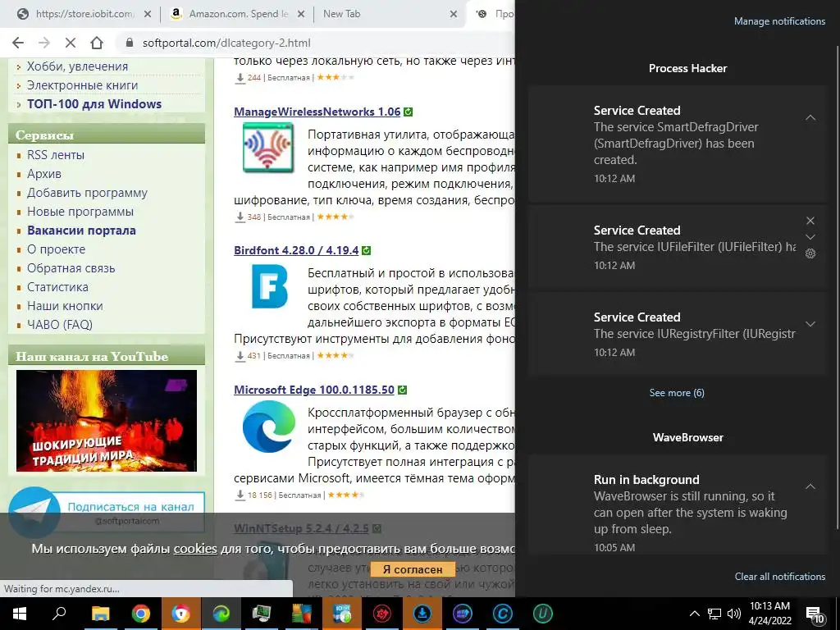Open the taskbar search magnifier
This screenshot has width=840, height=630.
(59, 614)
